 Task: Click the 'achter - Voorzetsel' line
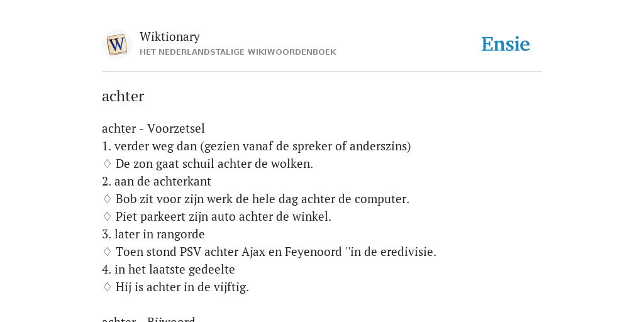point(153,128)
